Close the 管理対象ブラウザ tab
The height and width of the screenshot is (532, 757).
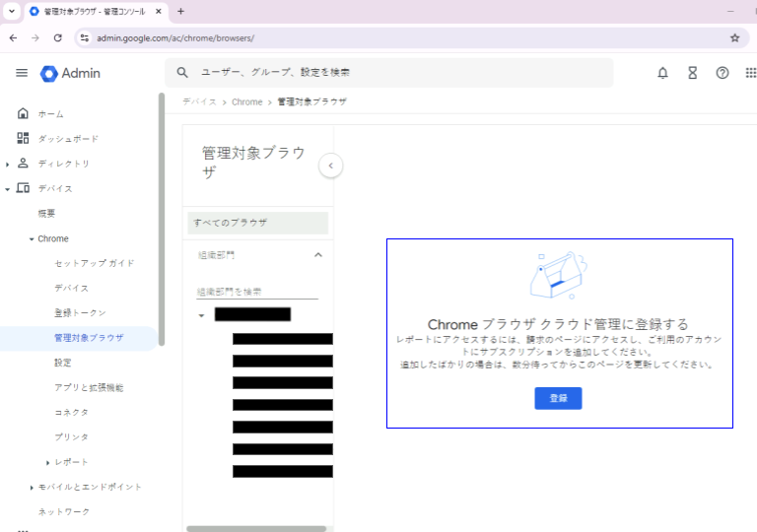click(x=159, y=11)
